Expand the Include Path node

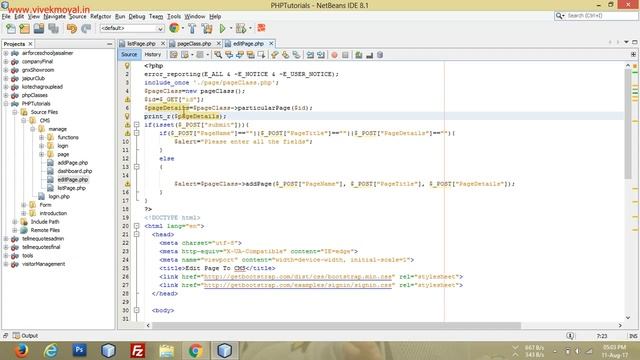pos(15,222)
